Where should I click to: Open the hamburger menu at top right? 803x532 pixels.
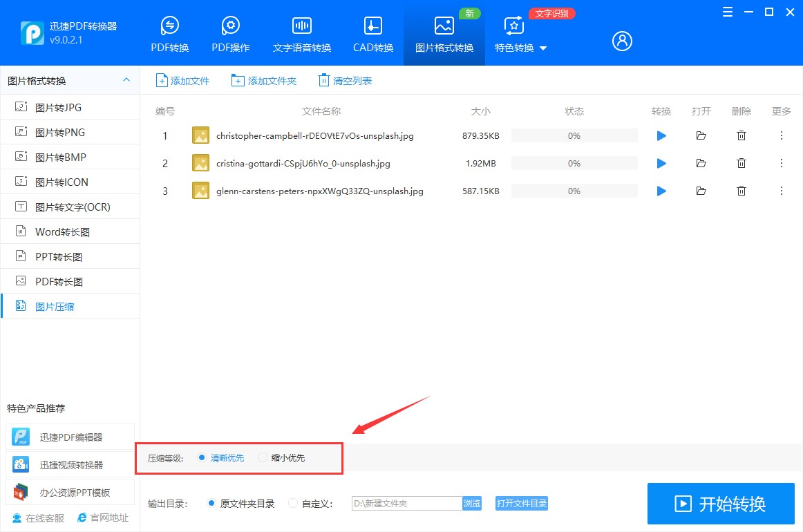(726, 12)
